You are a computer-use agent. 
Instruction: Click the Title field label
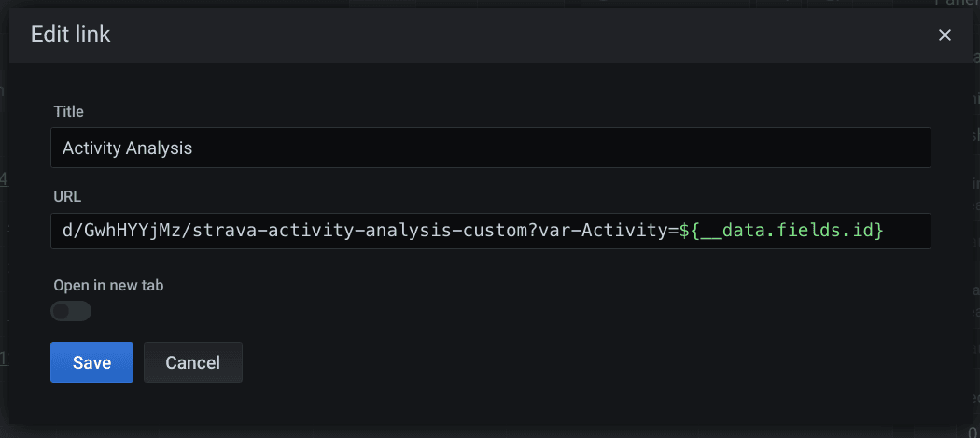pos(69,111)
